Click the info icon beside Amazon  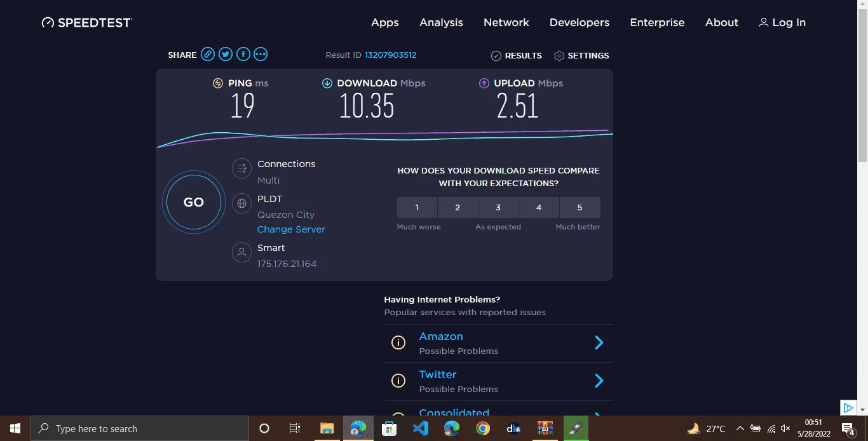(x=398, y=343)
